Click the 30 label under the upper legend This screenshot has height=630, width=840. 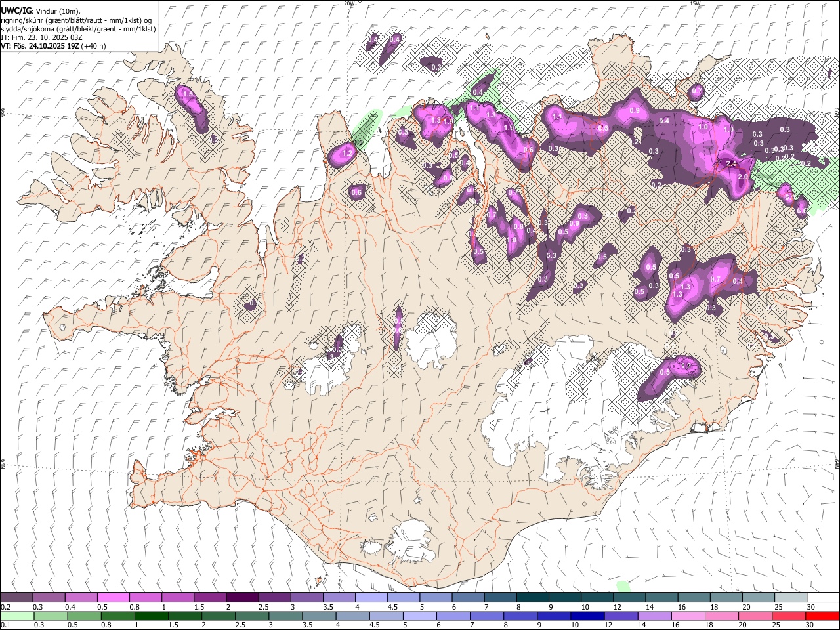coord(810,607)
